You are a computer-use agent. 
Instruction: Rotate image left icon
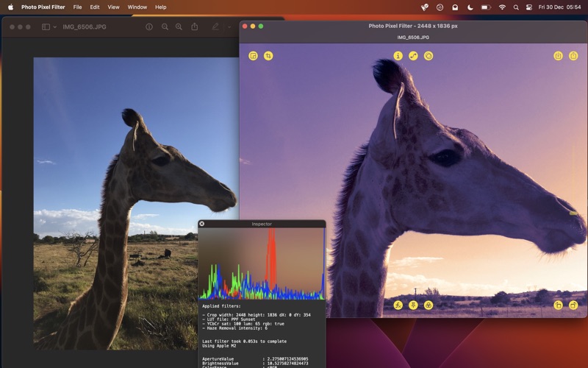pos(558,305)
